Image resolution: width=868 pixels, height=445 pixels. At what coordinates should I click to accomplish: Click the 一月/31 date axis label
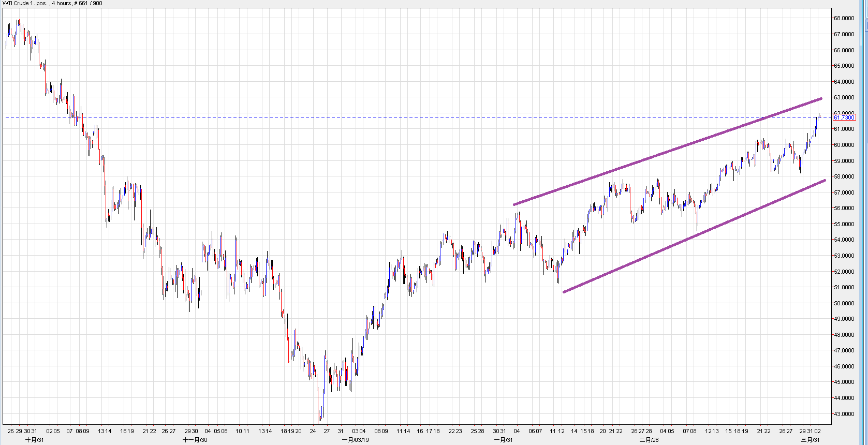pyautogui.click(x=504, y=440)
